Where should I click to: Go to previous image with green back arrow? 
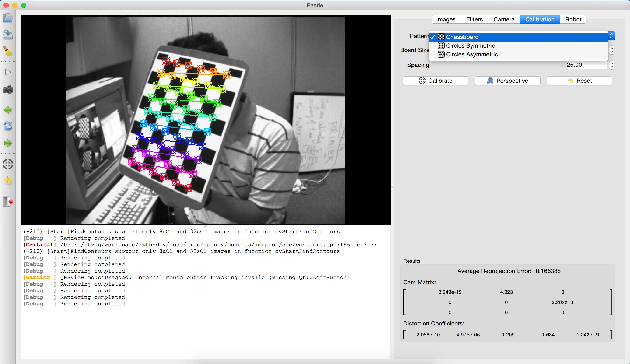pos(8,110)
